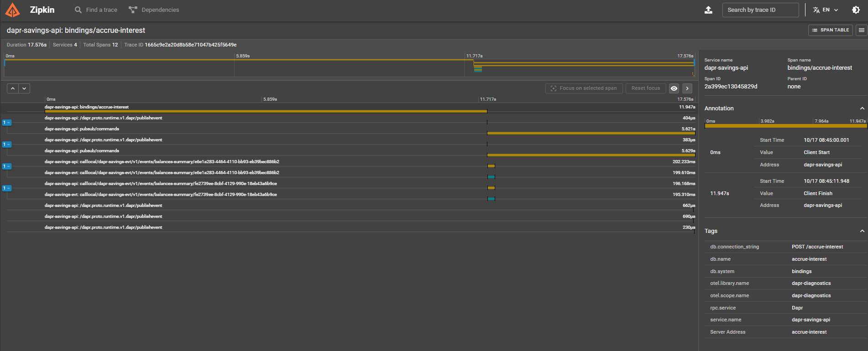Click the Client Finish annotation value

(818, 193)
